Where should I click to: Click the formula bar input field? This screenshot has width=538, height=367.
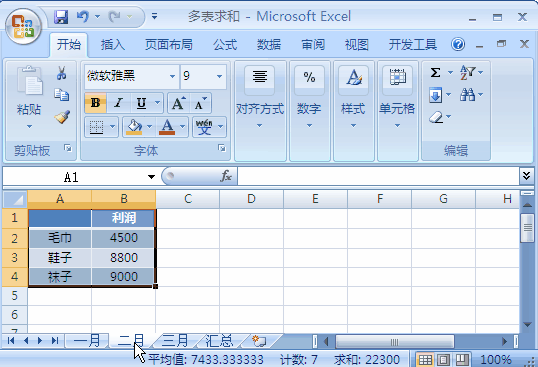pos(378,176)
